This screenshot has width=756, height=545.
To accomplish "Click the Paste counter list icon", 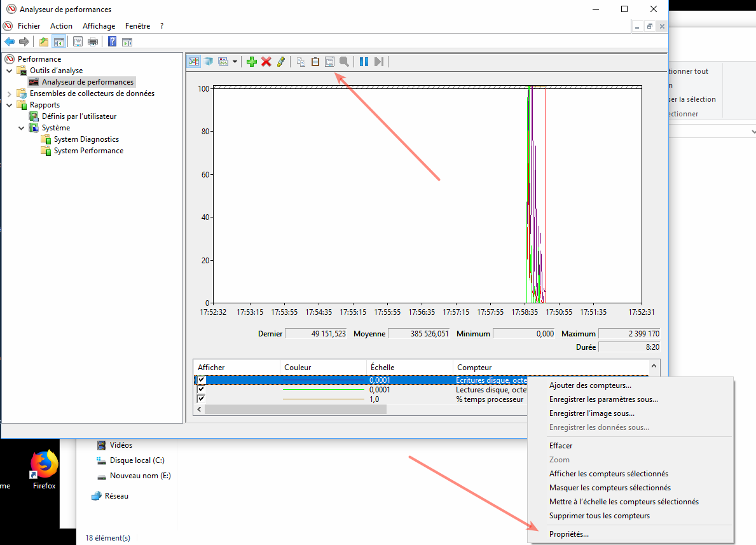I will tap(315, 62).
